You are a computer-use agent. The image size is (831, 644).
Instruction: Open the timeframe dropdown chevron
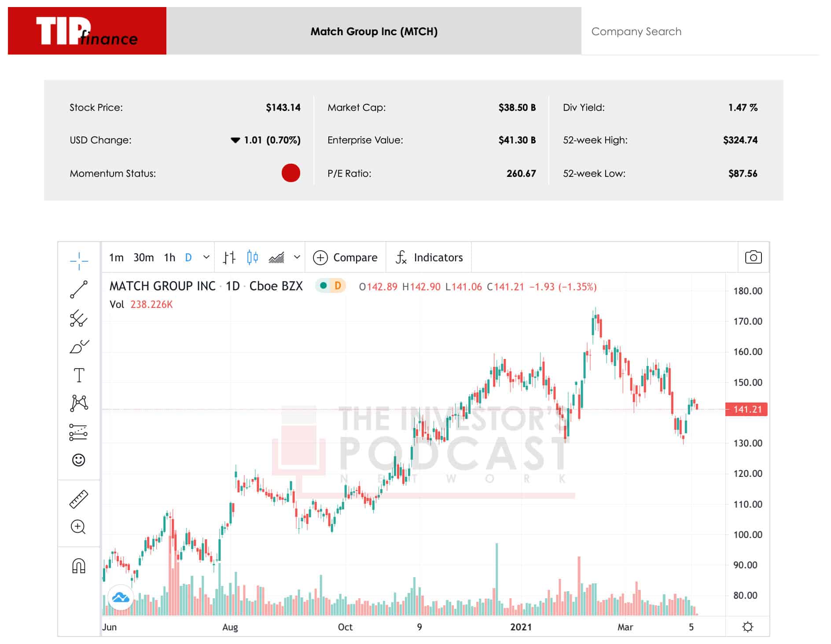coord(205,257)
